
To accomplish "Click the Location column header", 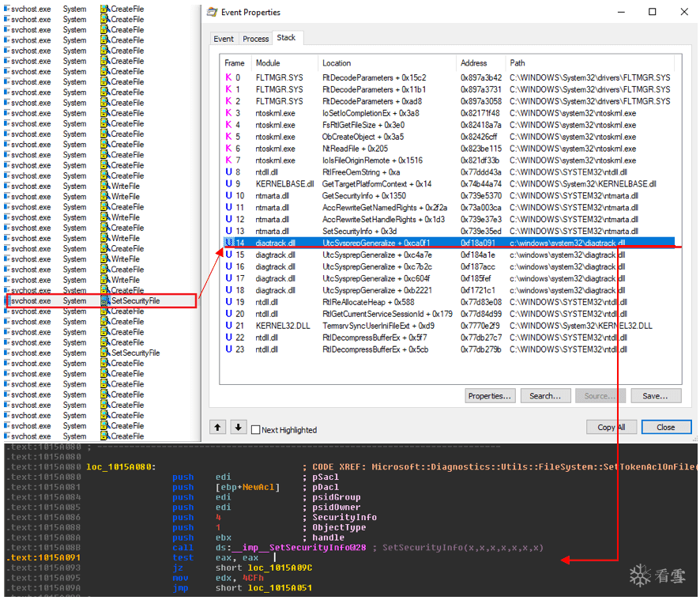I will [387, 63].
